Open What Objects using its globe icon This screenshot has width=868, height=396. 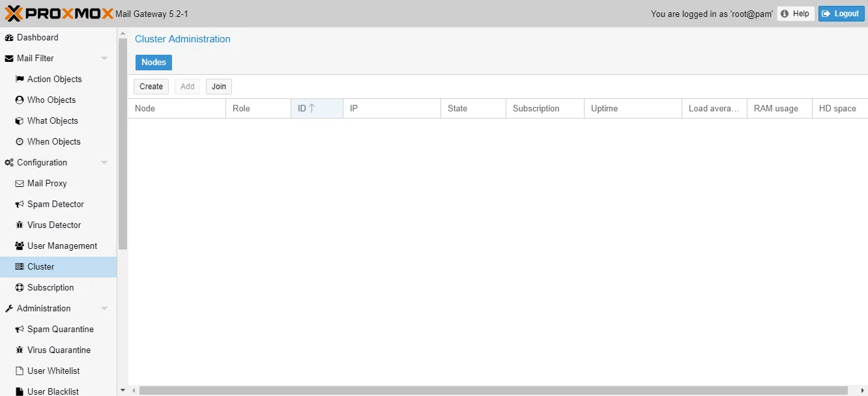pyautogui.click(x=19, y=120)
